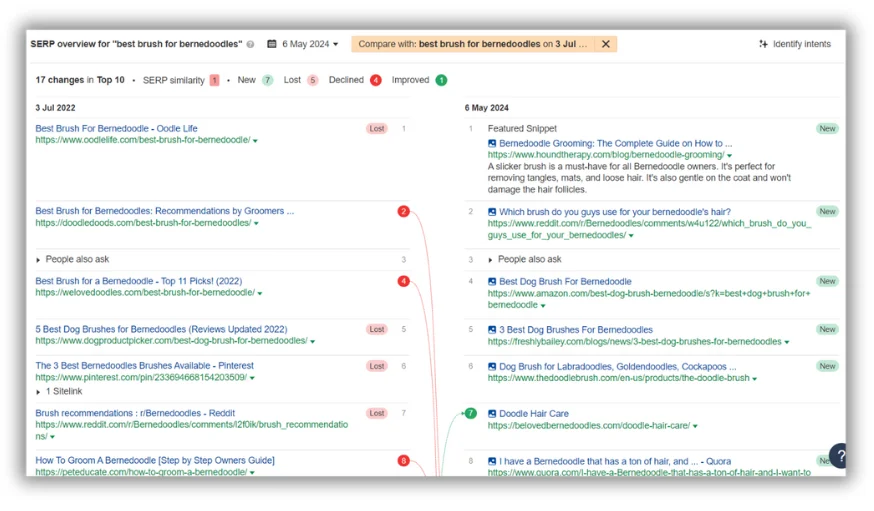This screenshot has height=511, width=874.
Task: Open Best Dog Brush For Bernedoodle amazon link
Action: coord(565,281)
